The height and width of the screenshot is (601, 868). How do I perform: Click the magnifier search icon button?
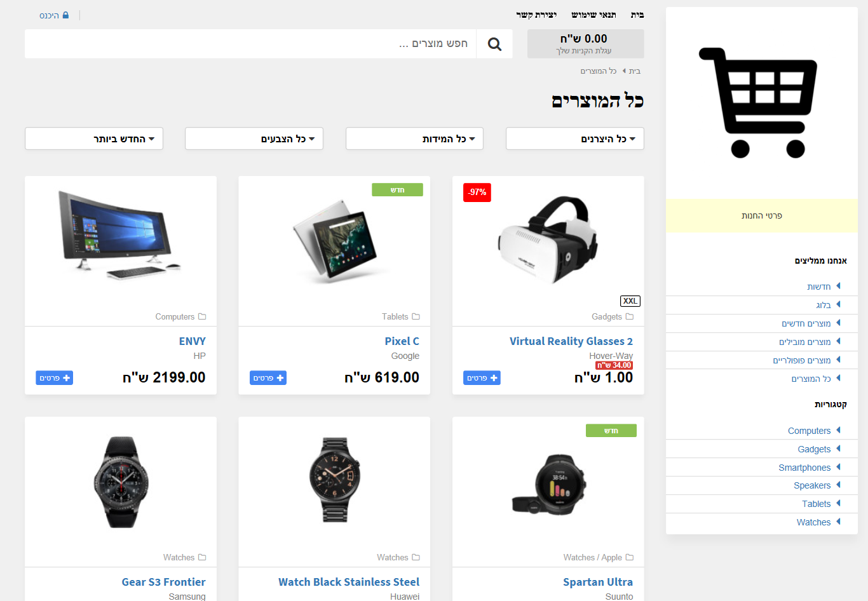[x=494, y=44]
